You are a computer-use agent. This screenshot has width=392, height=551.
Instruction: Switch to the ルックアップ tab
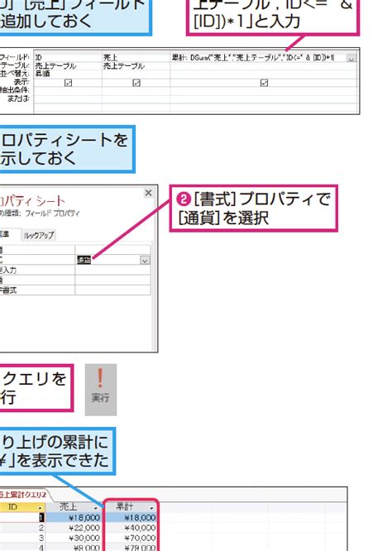coord(39,236)
